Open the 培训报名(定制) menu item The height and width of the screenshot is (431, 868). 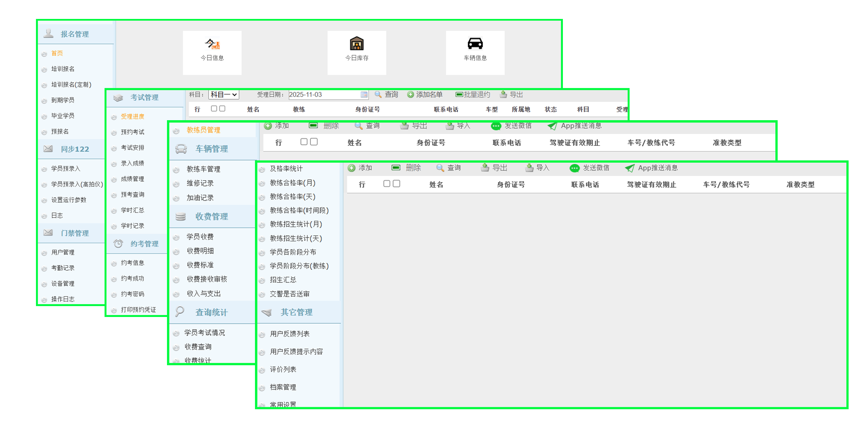71,85
